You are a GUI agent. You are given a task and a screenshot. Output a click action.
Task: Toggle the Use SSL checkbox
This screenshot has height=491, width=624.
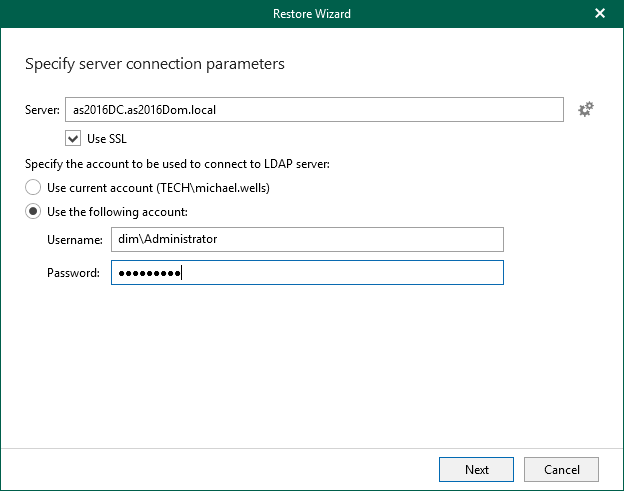pyautogui.click(x=73, y=138)
